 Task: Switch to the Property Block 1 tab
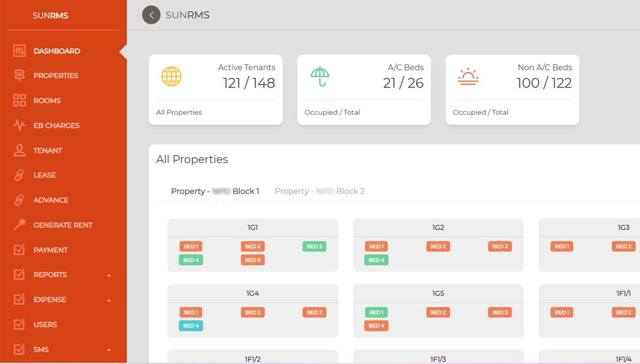click(215, 191)
